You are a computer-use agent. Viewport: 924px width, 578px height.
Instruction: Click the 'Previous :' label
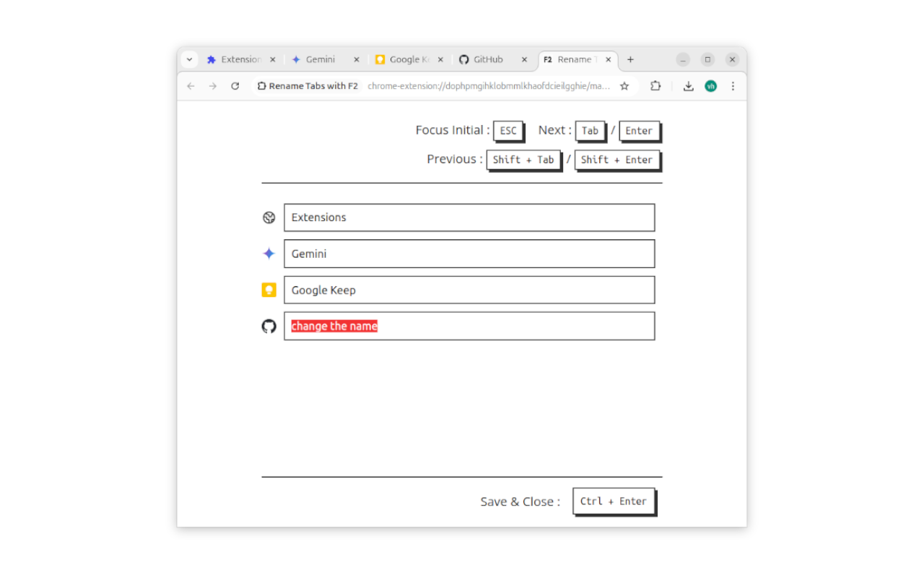[x=455, y=159]
